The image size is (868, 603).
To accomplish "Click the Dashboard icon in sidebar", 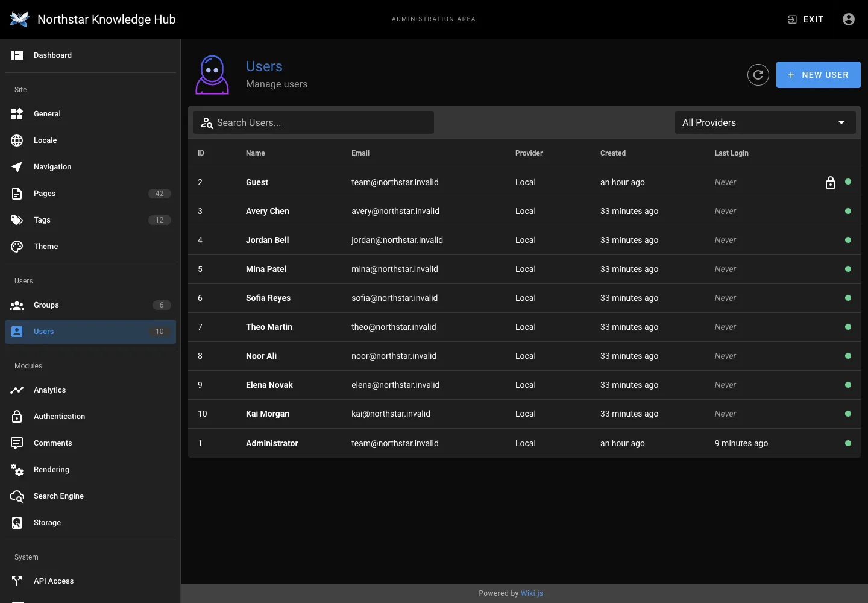I will 17,55.
